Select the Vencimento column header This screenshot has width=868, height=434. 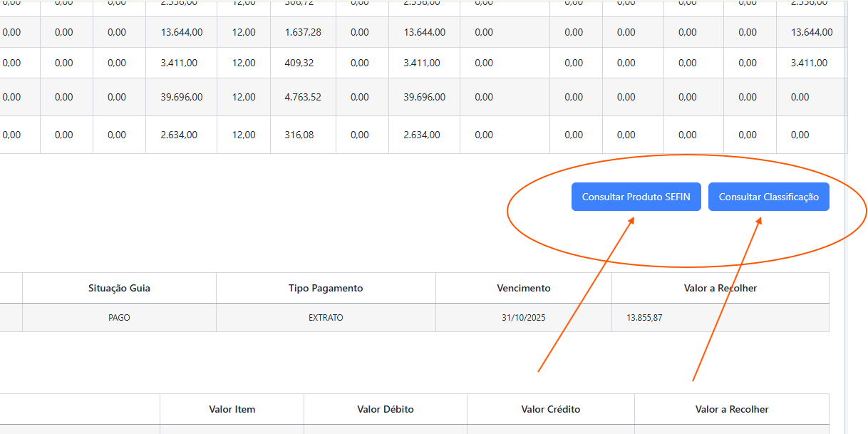pos(523,288)
